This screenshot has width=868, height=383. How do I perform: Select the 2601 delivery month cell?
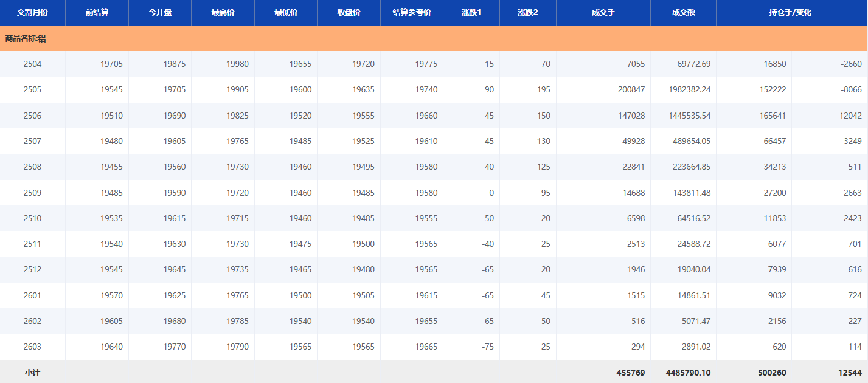(x=32, y=295)
